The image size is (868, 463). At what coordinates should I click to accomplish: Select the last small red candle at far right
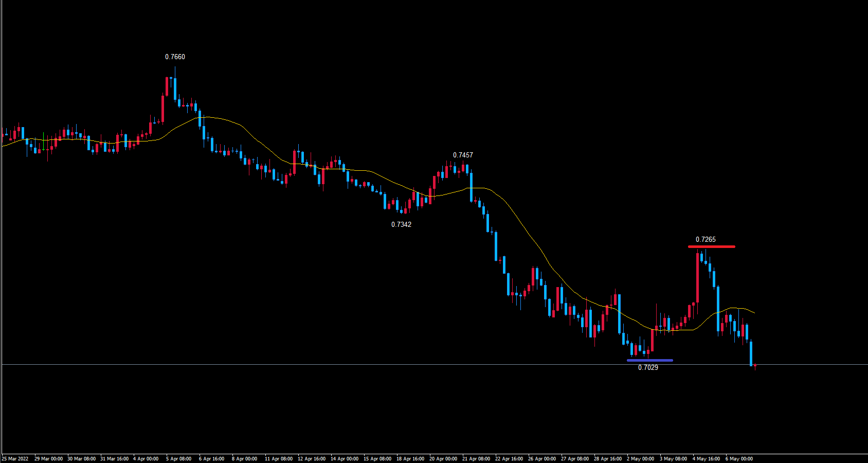[x=755, y=366]
